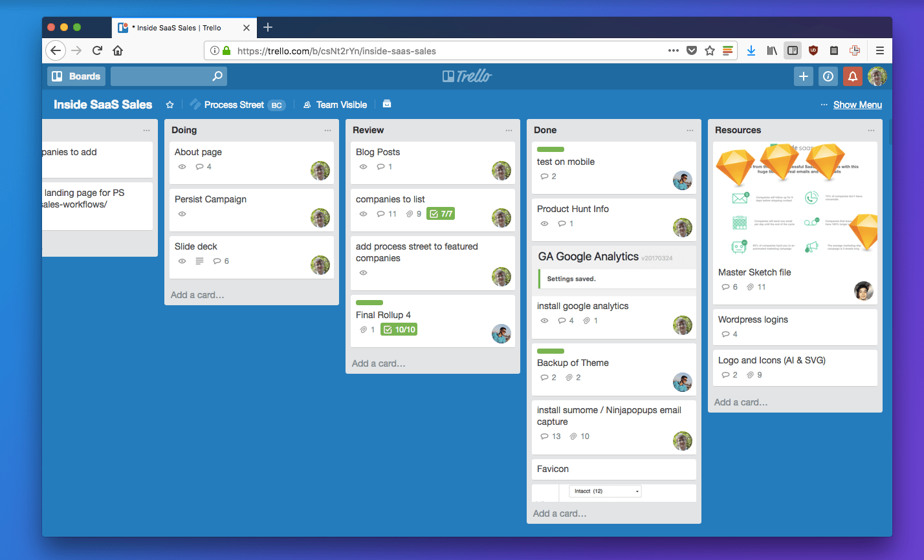924x560 pixels.
Task: Open Trello information icon
Action: pos(828,76)
